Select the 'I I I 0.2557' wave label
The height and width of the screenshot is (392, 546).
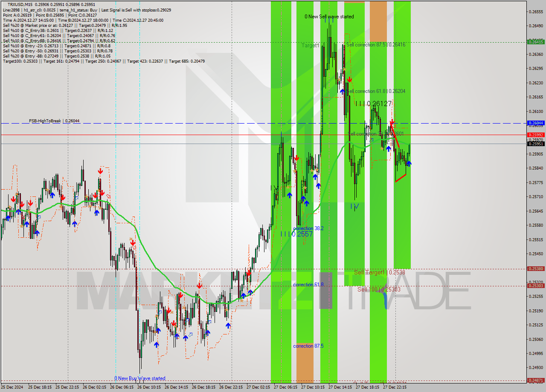tap(296, 234)
